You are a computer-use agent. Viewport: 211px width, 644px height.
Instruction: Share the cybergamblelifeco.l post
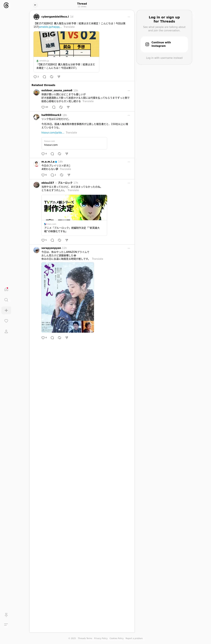coord(59,77)
